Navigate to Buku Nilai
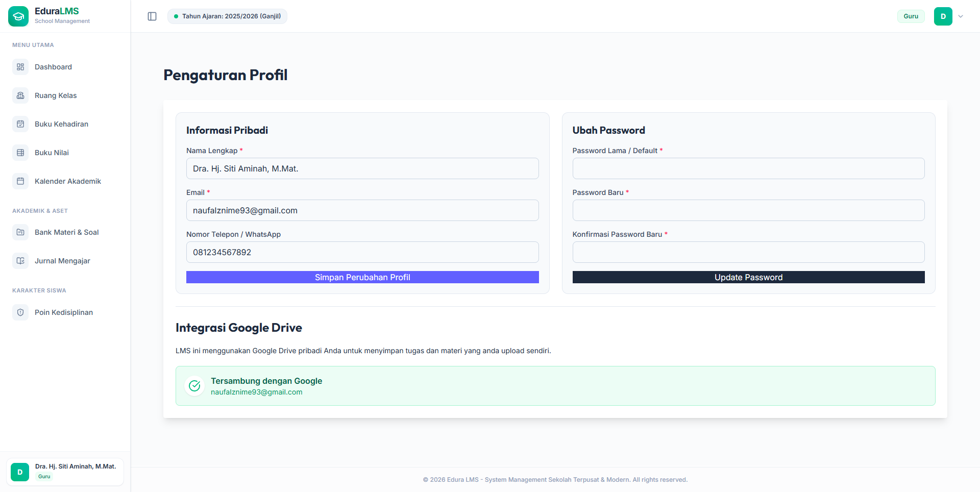Viewport: 980px width, 492px height. point(65,153)
